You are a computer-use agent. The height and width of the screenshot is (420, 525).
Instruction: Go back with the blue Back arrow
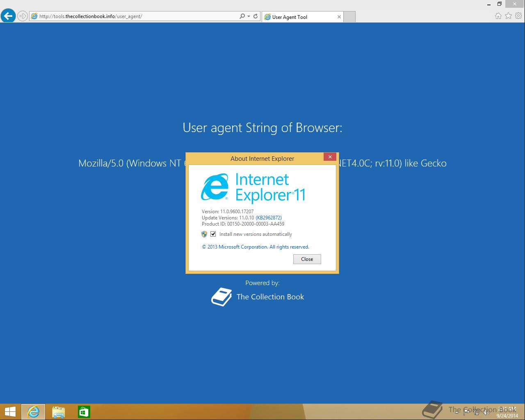pos(8,16)
